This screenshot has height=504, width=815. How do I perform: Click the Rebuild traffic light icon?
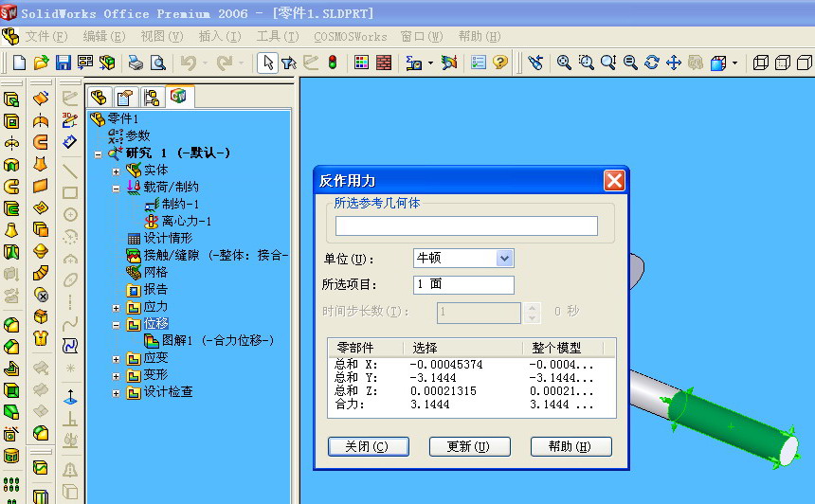coord(333,63)
